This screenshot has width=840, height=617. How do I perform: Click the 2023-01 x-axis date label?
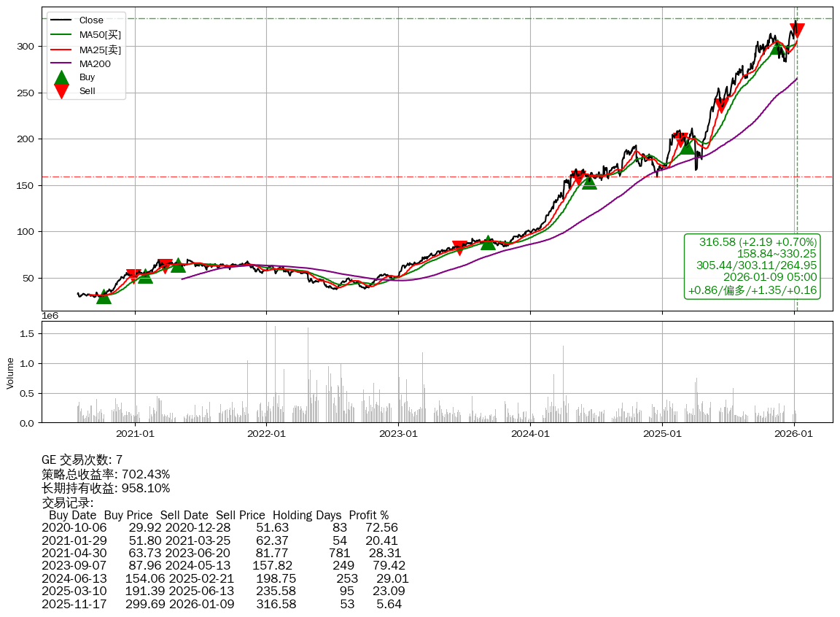(398, 434)
